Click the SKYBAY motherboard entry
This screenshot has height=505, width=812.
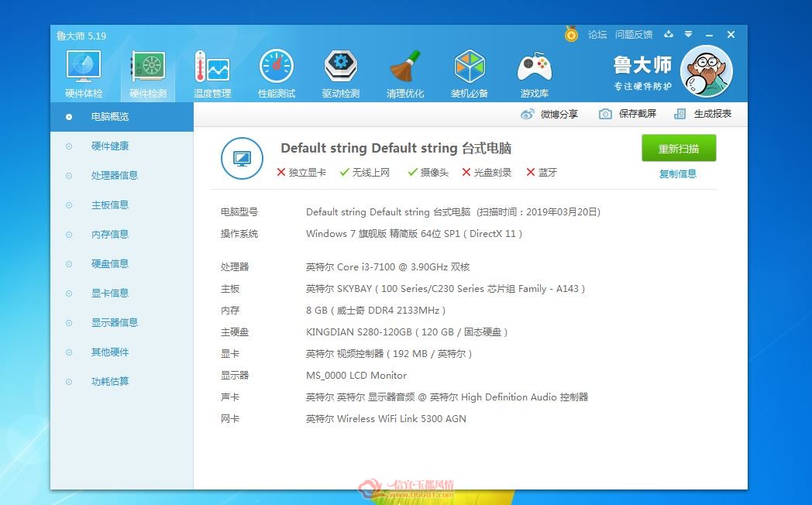pos(446,289)
